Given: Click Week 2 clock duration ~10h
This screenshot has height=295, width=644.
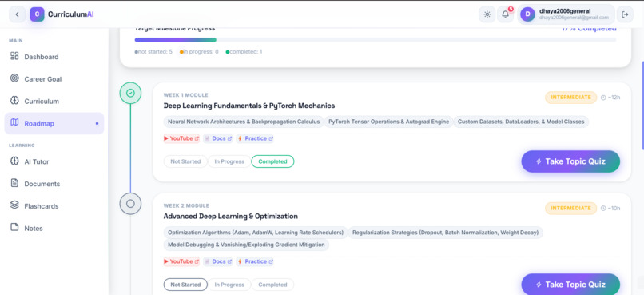Looking at the screenshot, I should [610, 209].
